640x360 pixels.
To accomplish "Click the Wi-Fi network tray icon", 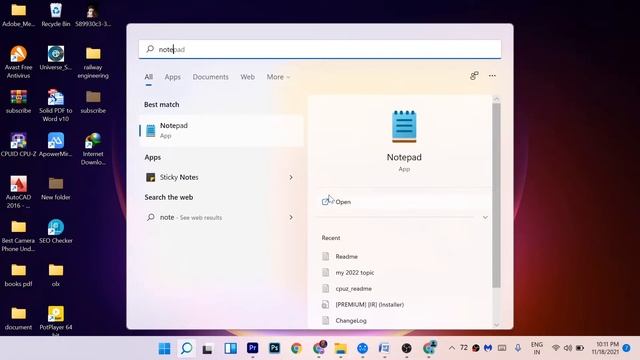I will pyautogui.click(x=556, y=348).
